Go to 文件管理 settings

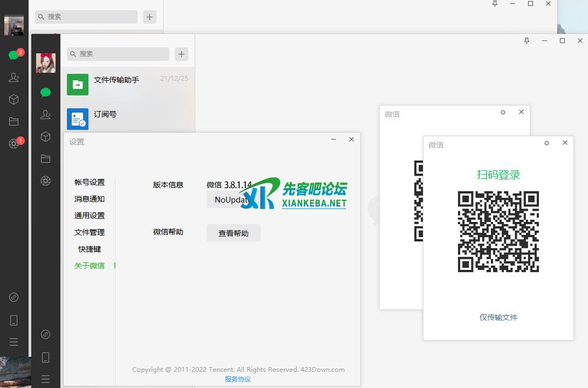coord(90,232)
